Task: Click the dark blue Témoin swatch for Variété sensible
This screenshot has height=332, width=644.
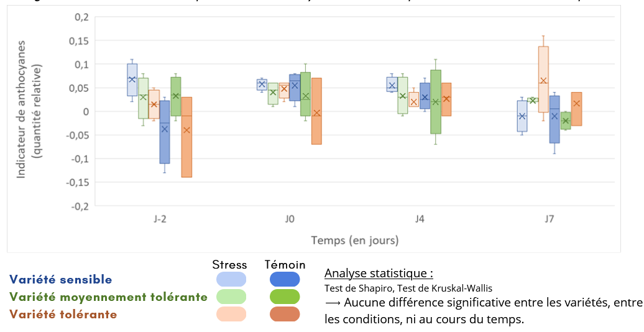Action: [x=284, y=279]
